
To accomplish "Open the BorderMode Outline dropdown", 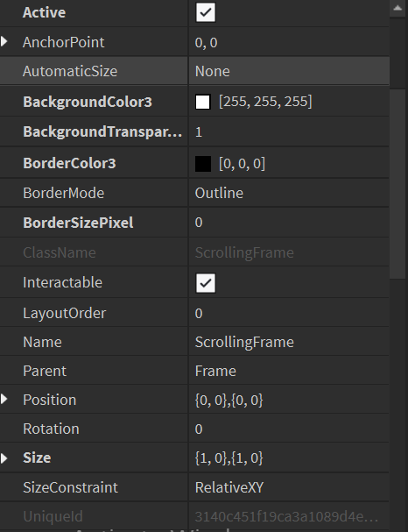I will point(289,193).
